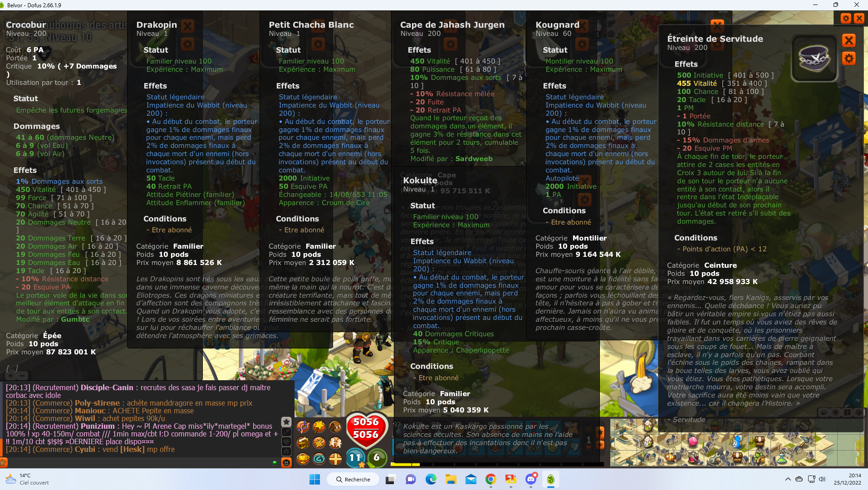Click player name Poly-stirene in chat
This screenshot has height=490, width=868.
click(97, 403)
